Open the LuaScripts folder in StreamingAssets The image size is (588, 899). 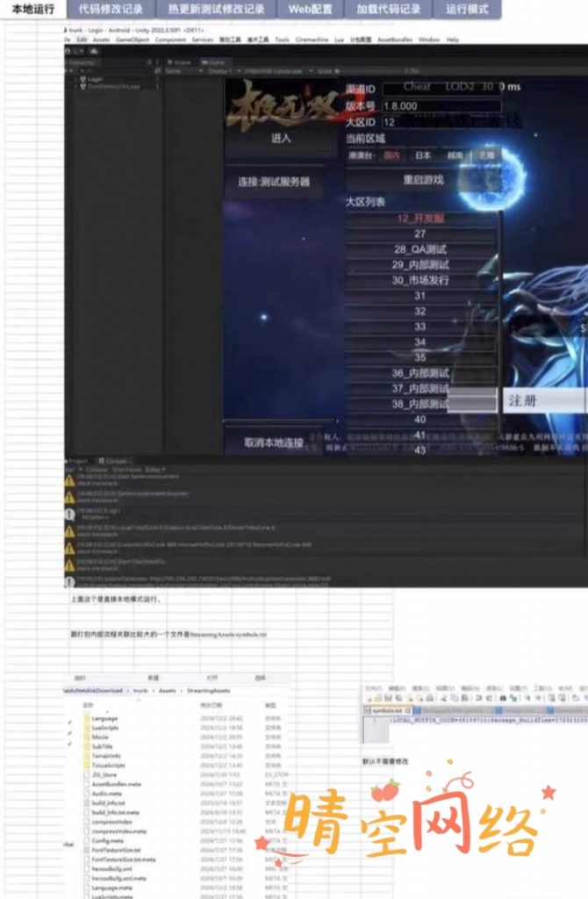(87, 729)
